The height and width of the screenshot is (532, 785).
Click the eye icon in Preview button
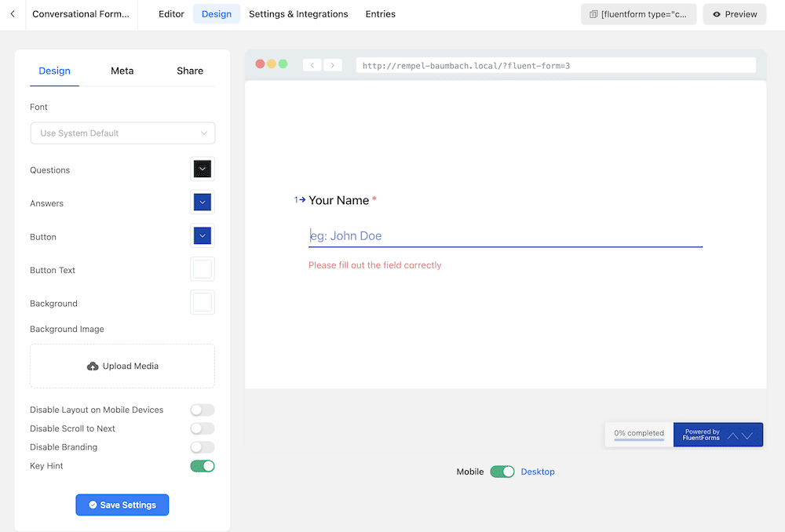coord(716,14)
